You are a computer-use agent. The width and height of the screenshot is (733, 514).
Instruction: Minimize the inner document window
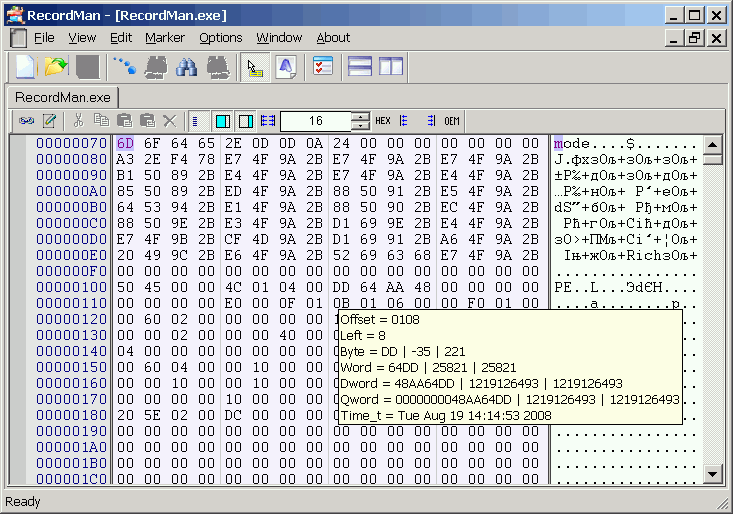pyautogui.click(x=674, y=38)
